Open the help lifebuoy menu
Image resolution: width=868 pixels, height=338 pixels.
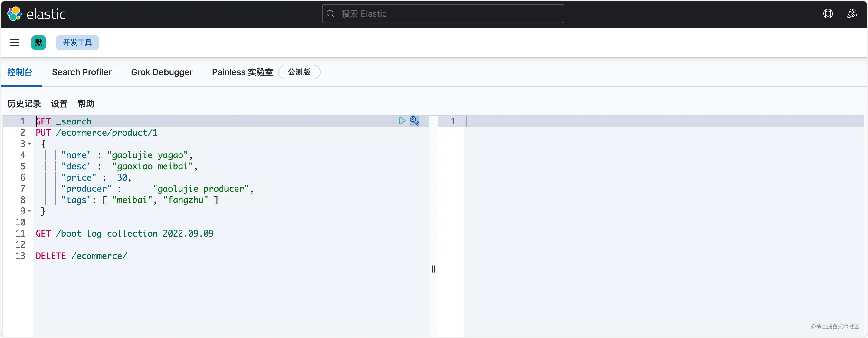(x=828, y=14)
